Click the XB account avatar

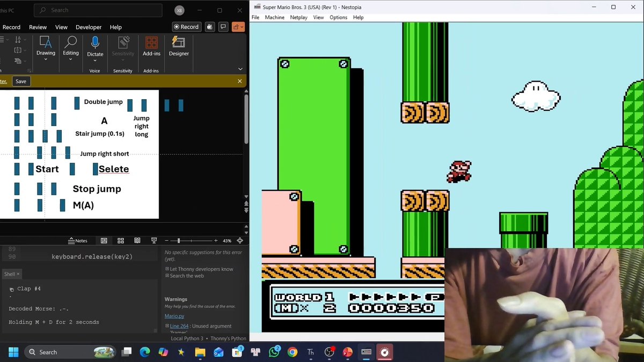tap(180, 10)
